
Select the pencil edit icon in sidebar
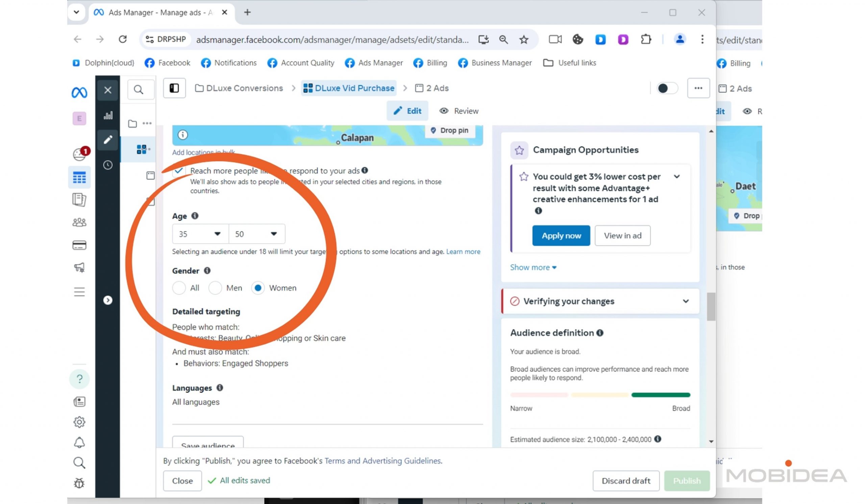point(108,140)
